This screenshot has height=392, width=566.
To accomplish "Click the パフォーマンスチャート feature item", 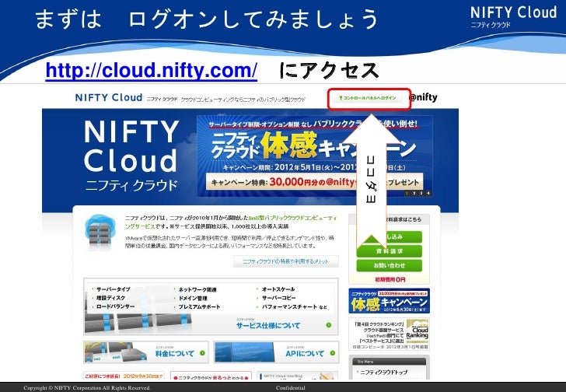I will pyautogui.click(x=289, y=306).
